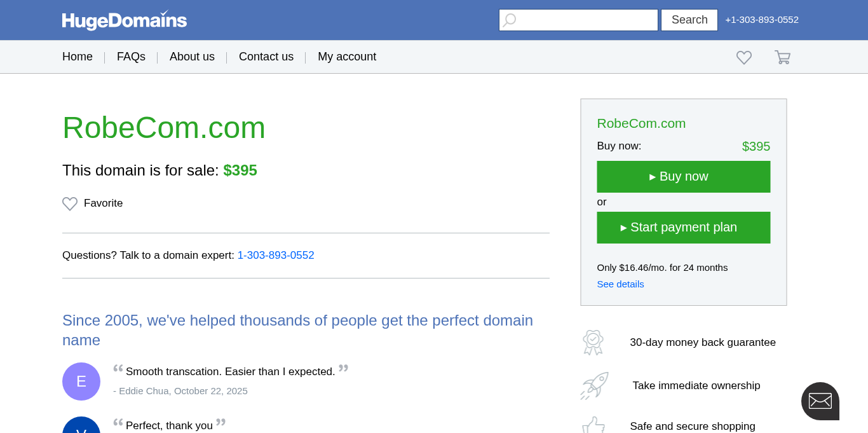Click the rocket immediate ownership icon
868x433 pixels.
[594, 385]
